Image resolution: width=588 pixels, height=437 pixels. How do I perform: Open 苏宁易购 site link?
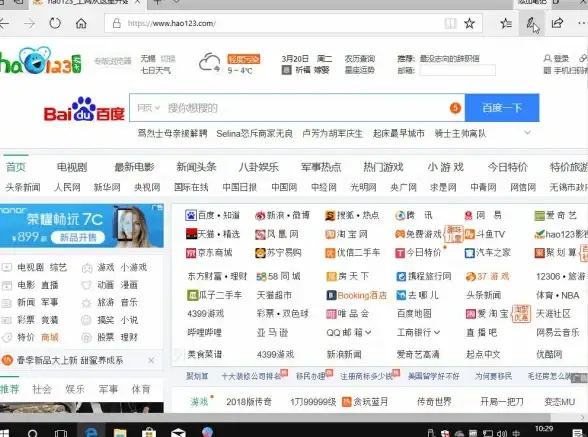(x=278, y=252)
